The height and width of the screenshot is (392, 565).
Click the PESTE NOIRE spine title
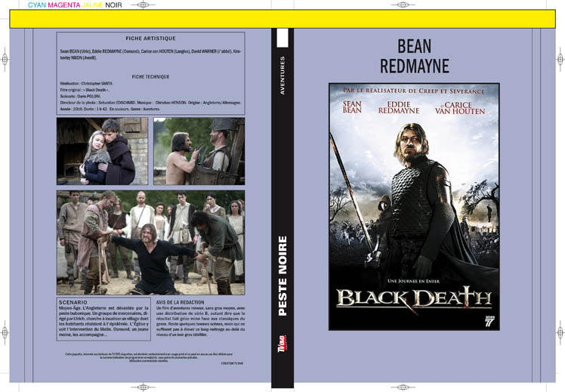282,276
